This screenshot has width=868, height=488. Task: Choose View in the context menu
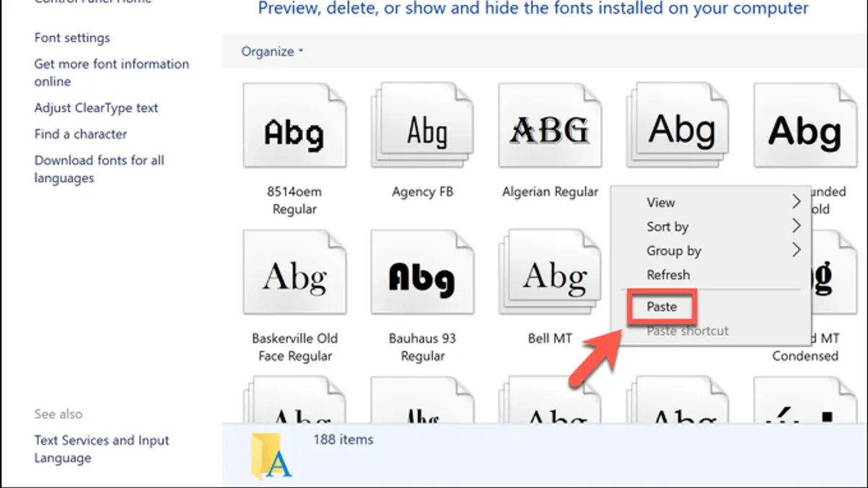point(660,202)
